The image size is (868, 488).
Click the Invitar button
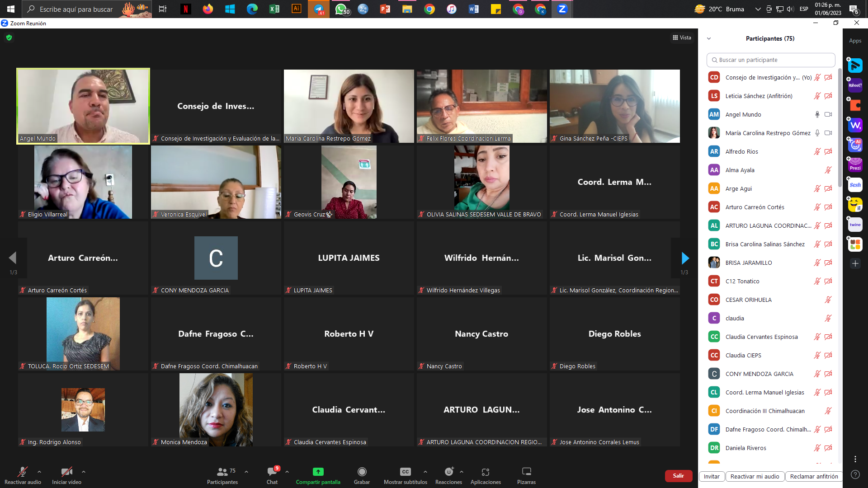point(712,476)
